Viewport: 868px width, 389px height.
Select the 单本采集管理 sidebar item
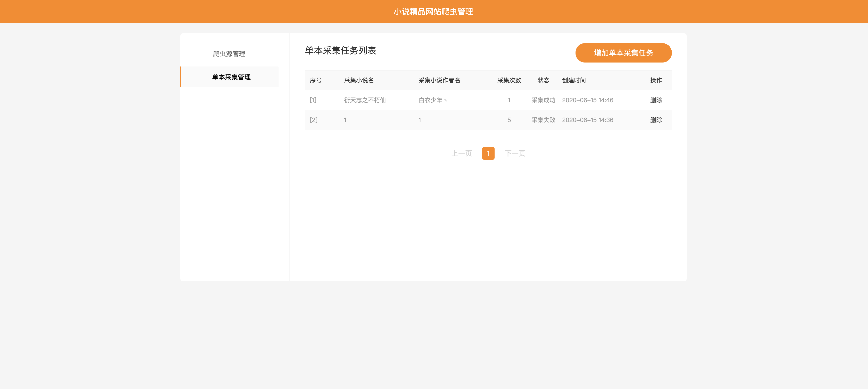[231, 77]
